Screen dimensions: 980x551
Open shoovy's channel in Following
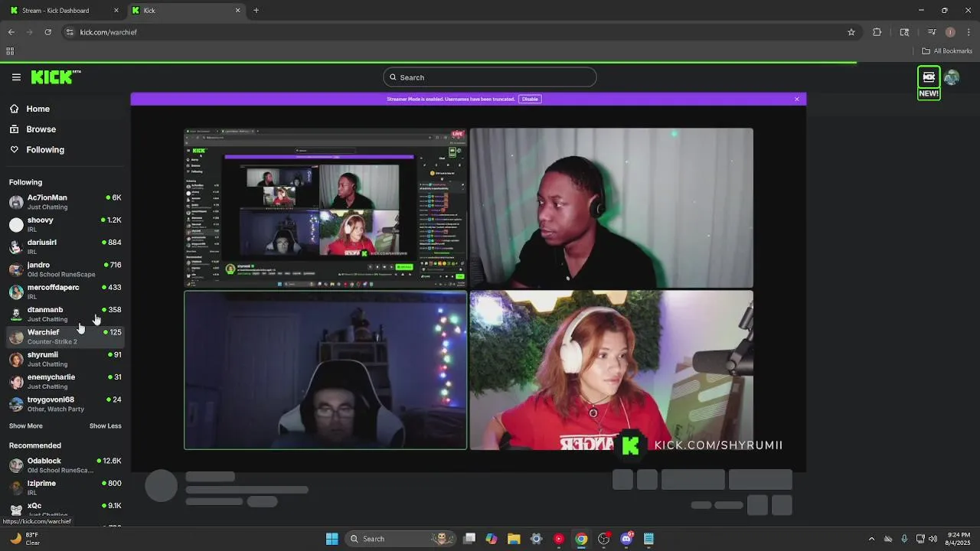point(65,224)
